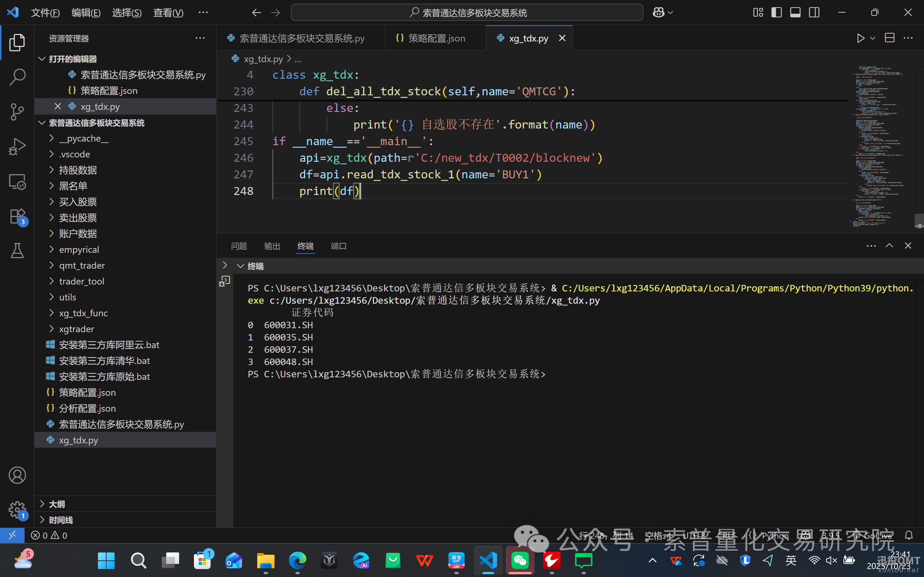
Task: Open the Remote Explorer view
Action: pyautogui.click(x=17, y=182)
